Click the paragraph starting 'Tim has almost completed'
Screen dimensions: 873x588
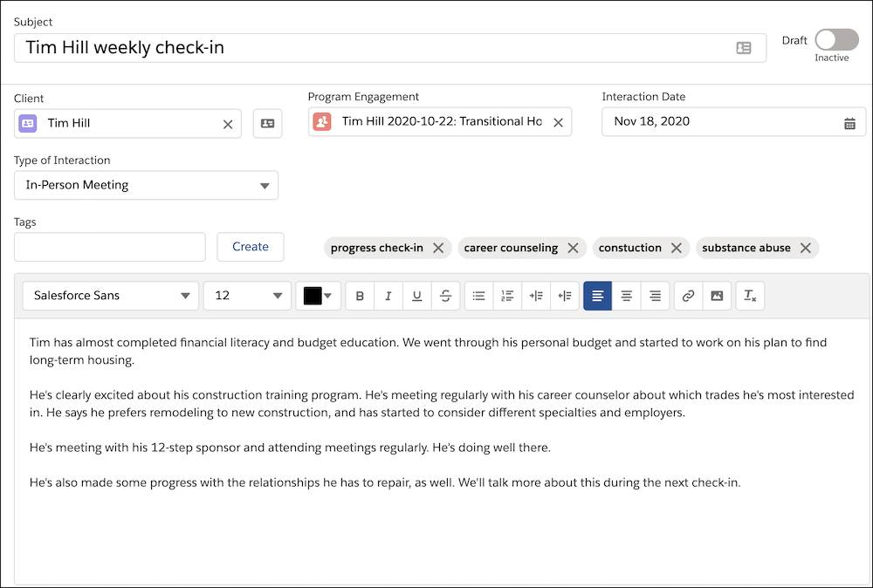click(x=428, y=351)
